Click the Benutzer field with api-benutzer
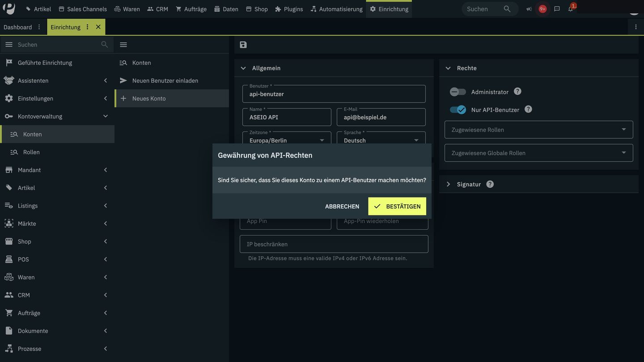Screen dimensions: 644x362 [334, 94]
